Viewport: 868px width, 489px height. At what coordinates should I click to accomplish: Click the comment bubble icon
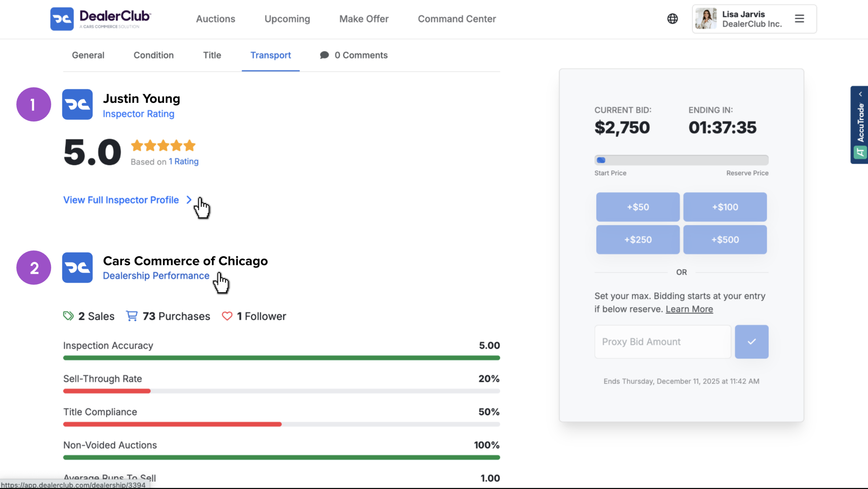click(324, 55)
